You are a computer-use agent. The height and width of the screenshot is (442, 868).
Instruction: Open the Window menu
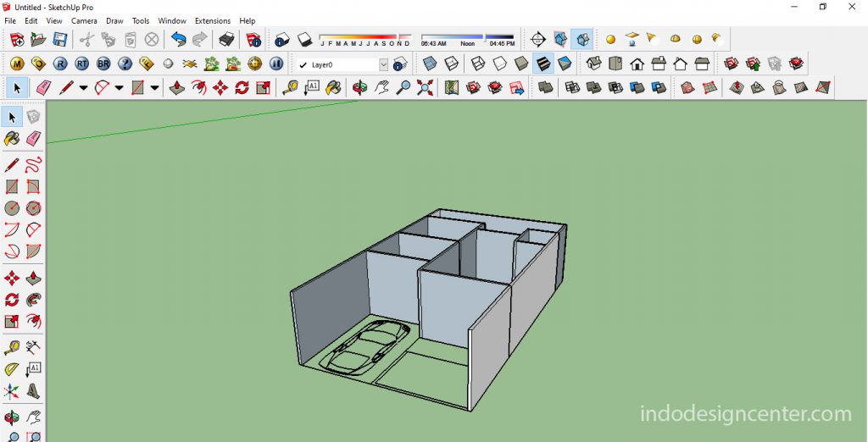172,20
